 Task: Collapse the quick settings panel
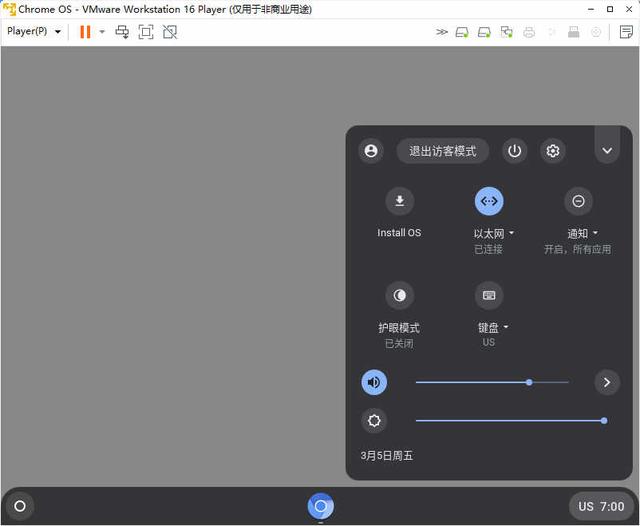point(607,151)
